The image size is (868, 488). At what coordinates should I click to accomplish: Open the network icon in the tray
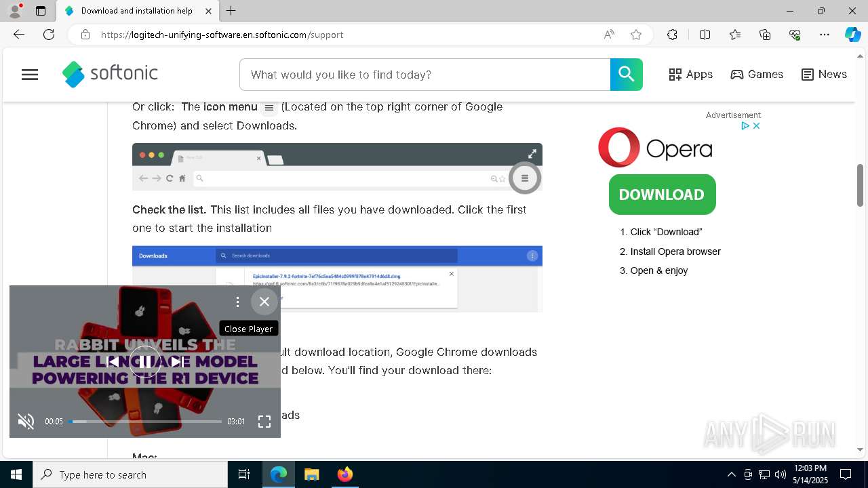coord(764,474)
